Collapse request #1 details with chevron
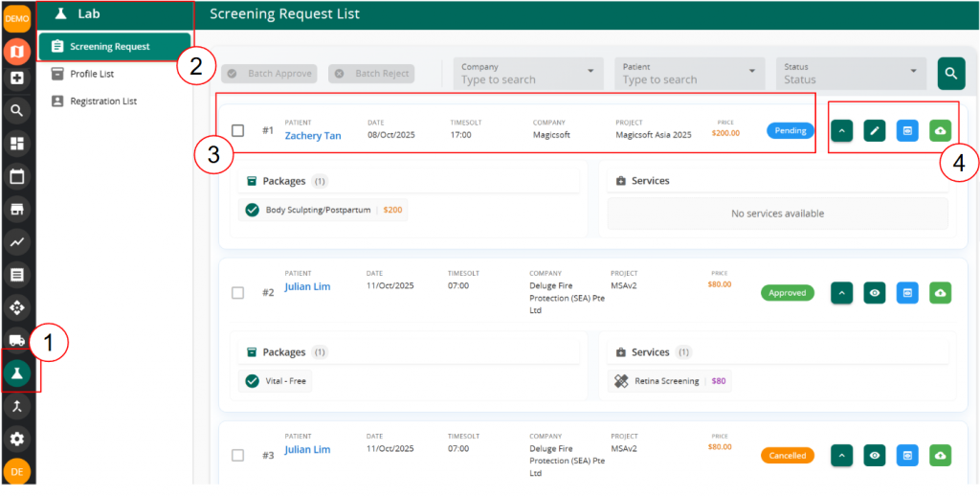This screenshot has height=496, width=980. [842, 130]
